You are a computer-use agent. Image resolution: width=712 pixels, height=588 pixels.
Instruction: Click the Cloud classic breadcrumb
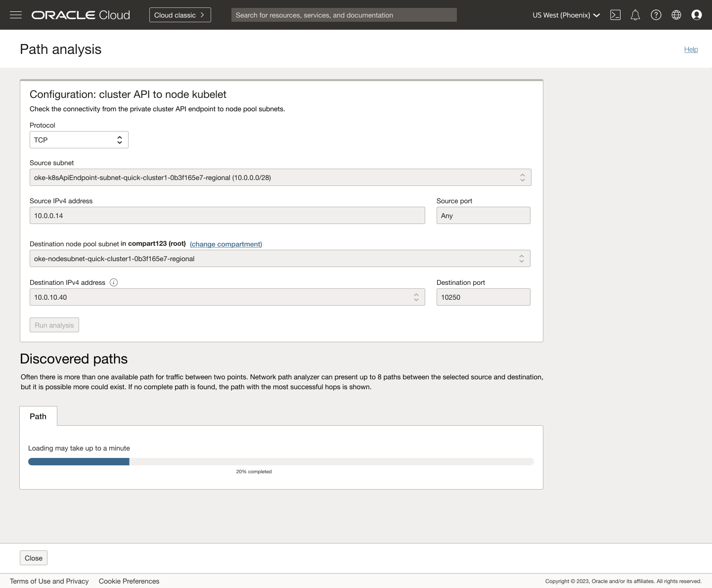[179, 15]
